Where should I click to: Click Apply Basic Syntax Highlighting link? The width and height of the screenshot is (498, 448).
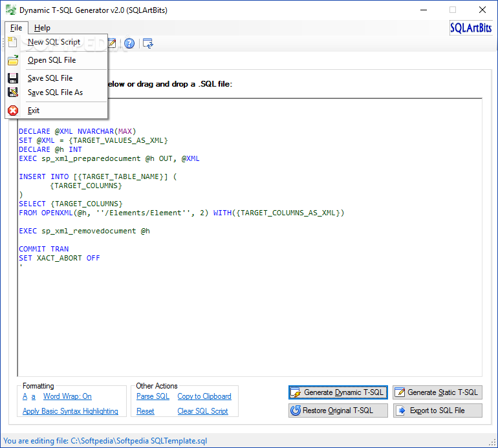70,411
